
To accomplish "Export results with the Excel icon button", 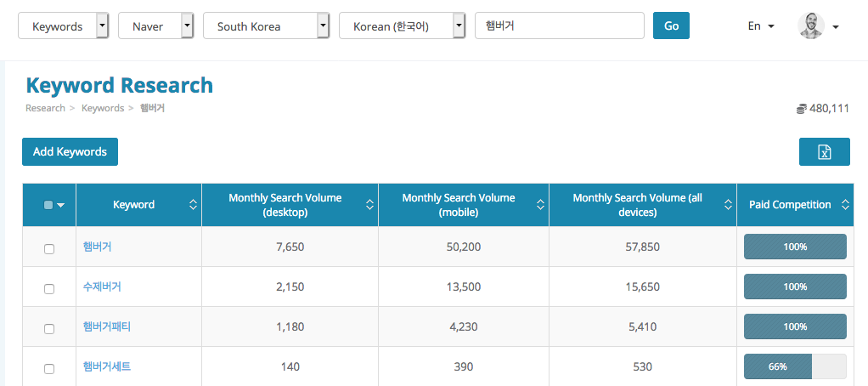I will tap(825, 151).
